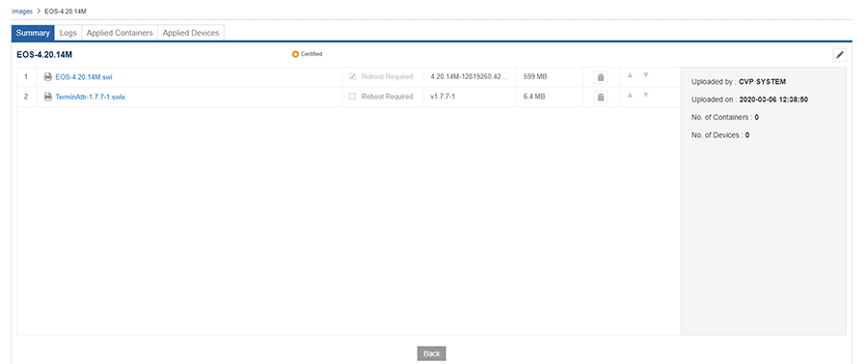Move TerminAttr-1.7.7-1.swix up with arrow
The height and width of the screenshot is (364, 868).
(630, 95)
